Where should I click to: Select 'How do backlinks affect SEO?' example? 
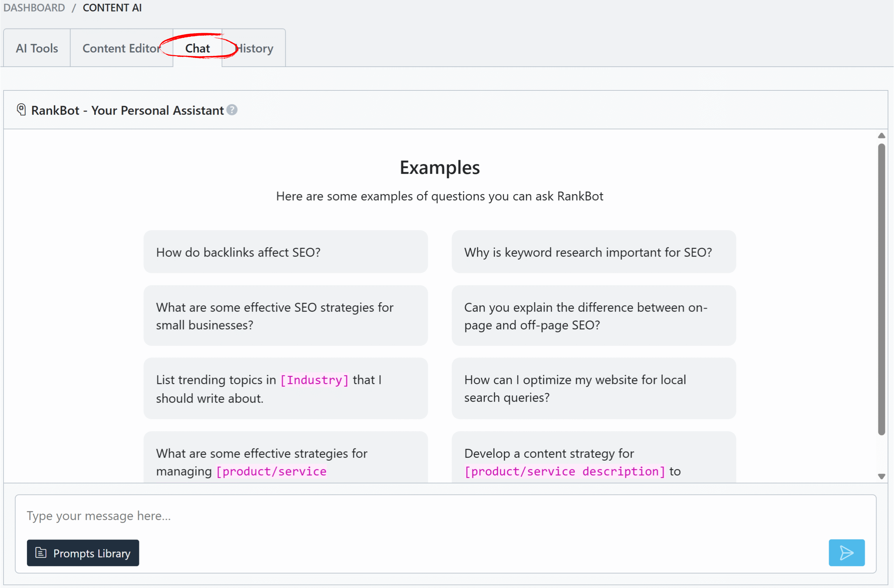tap(285, 252)
